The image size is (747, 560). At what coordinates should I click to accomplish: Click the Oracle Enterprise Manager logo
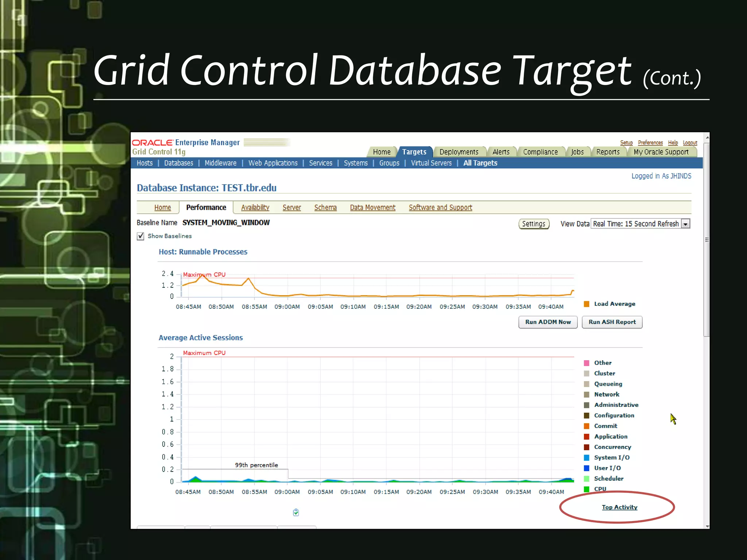pos(186,143)
